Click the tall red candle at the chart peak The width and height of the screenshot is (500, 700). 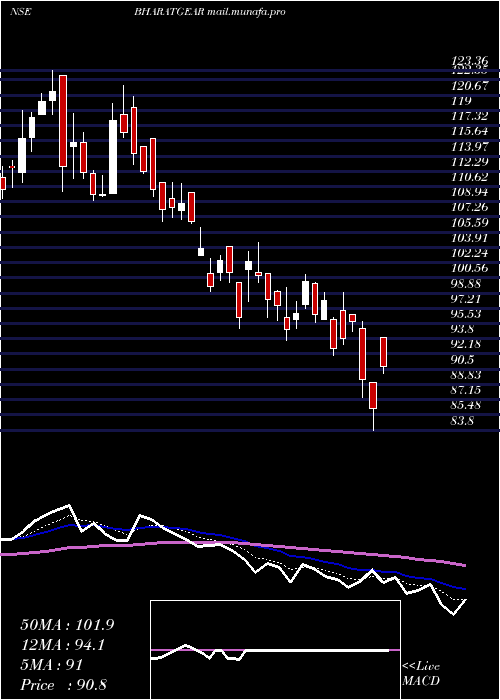(x=63, y=121)
